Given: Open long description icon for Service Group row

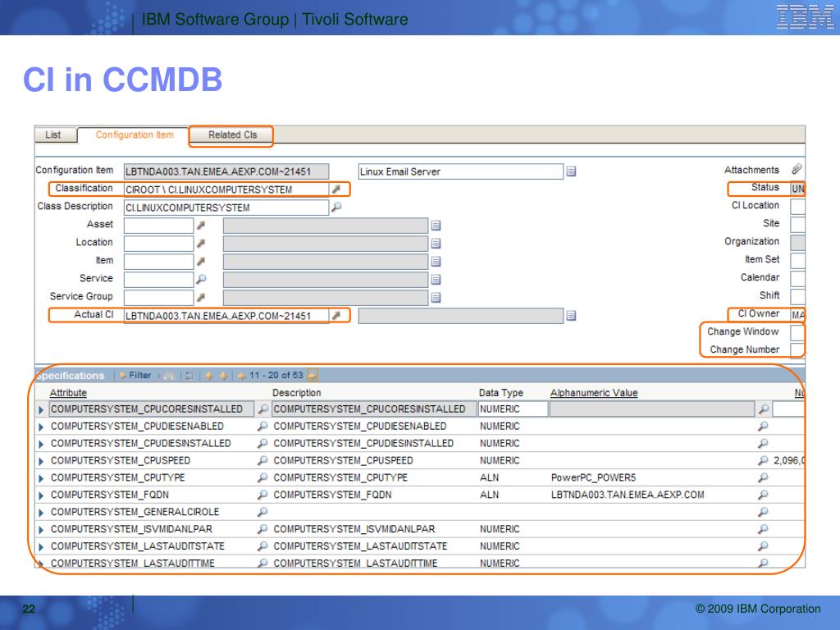Looking at the screenshot, I should tap(436, 297).
